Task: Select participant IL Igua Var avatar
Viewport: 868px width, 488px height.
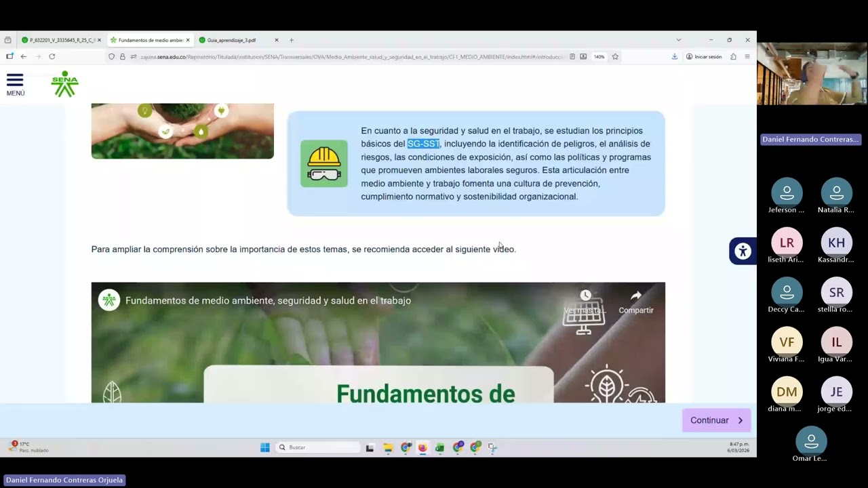Action: [x=837, y=342]
